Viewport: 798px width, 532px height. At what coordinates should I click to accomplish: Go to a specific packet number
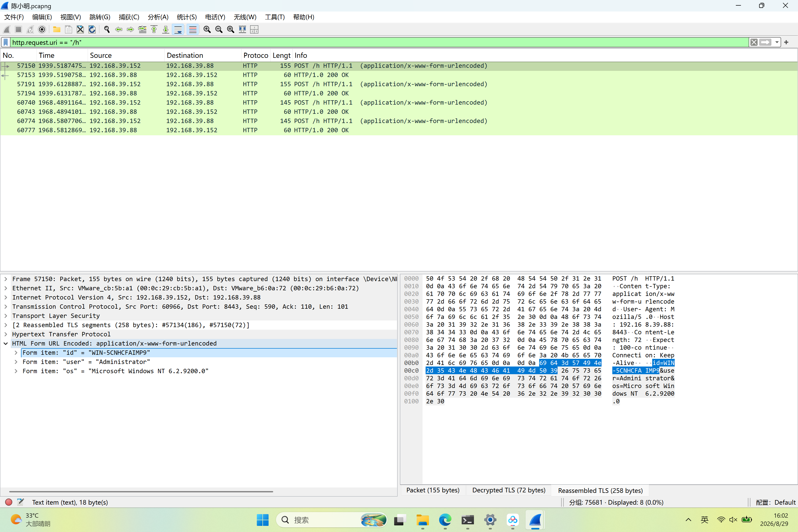coord(142,29)
